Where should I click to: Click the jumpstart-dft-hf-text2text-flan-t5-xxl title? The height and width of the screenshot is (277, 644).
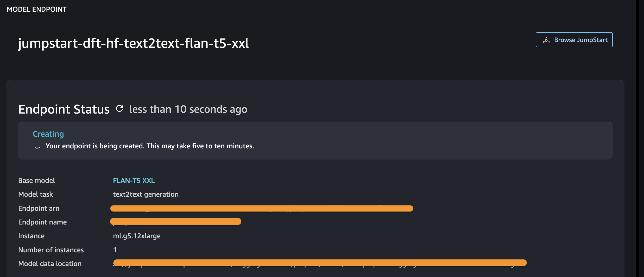click(x=133, y=43)
